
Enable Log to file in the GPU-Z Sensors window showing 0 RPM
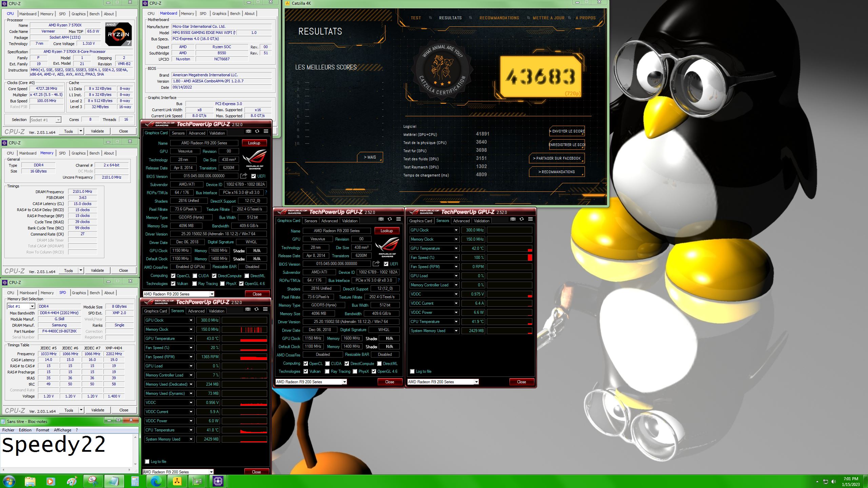[412, 371]
